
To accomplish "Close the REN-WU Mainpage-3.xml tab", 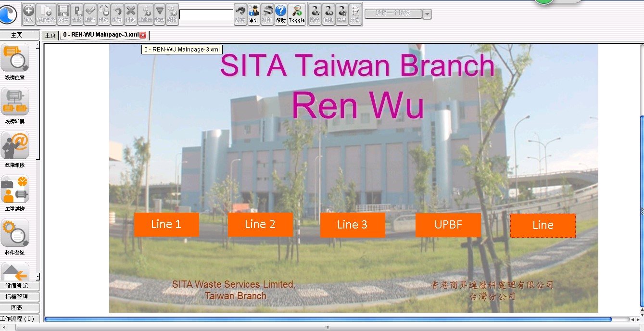I will click(143, 35).
